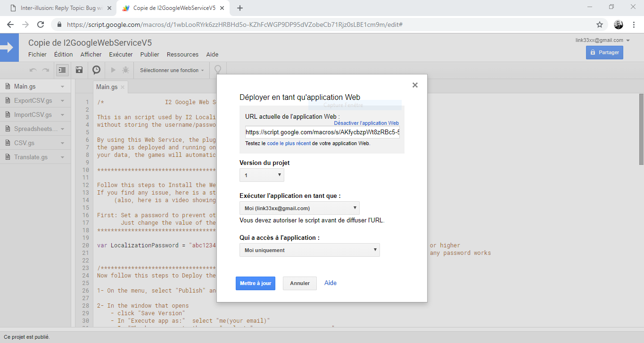
Task: Open the Publier menu
Action: tap(150, 55)
